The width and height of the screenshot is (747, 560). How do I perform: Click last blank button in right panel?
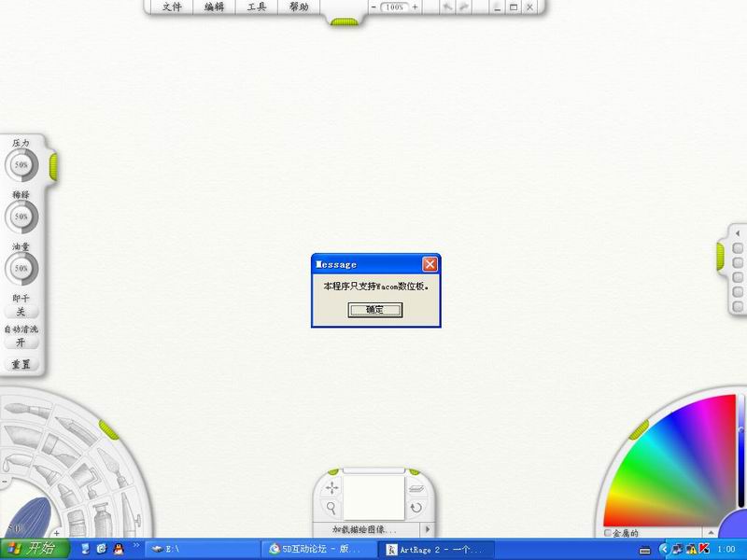738,306
